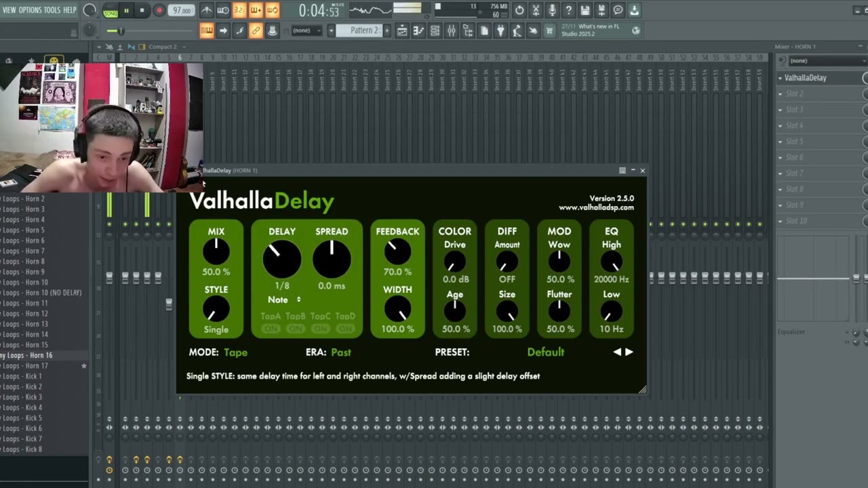
Task: Toggle TapD ON button
Action: point(345,329)
